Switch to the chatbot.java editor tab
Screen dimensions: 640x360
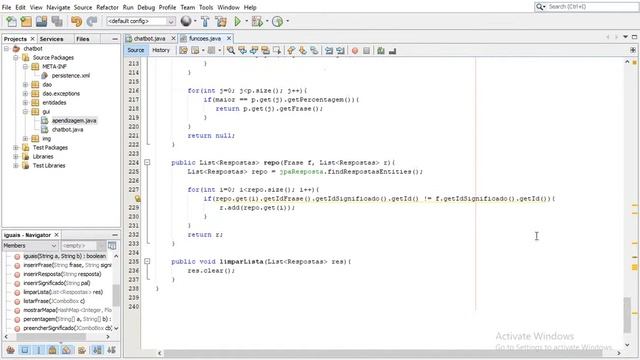tap(149, 38)
